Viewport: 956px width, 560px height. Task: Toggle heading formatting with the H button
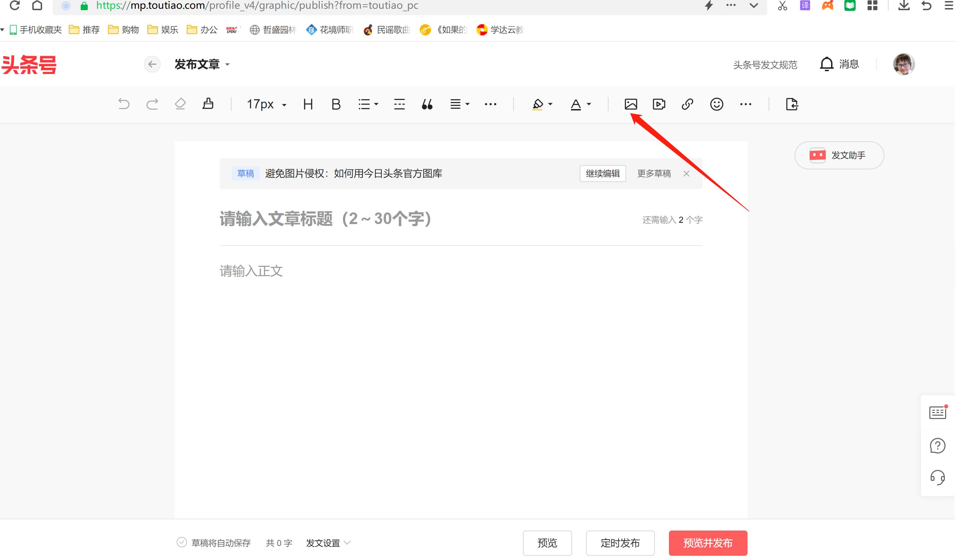[x=308, y=104]
